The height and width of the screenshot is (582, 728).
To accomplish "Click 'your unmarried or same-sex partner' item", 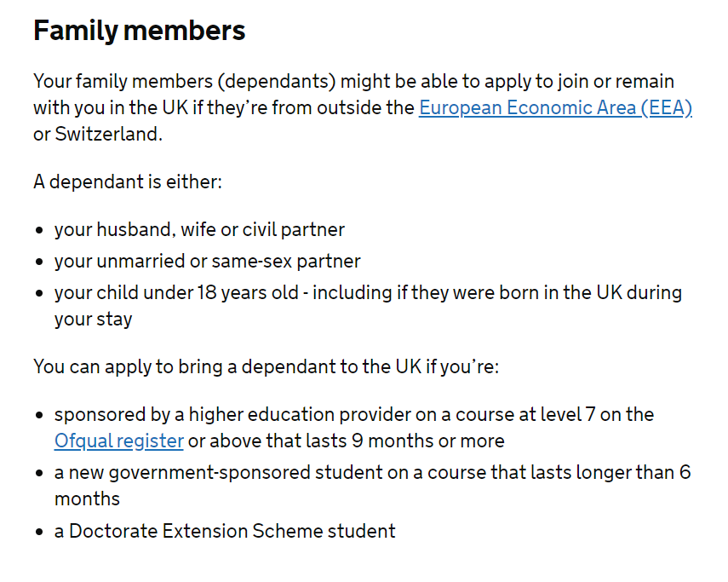I will (x=207, y=262).
